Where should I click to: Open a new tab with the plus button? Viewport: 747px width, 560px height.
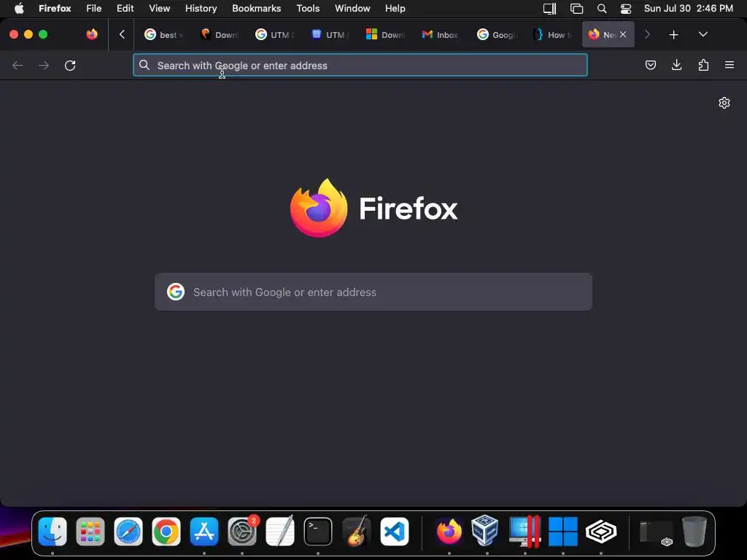click(673, 35)
